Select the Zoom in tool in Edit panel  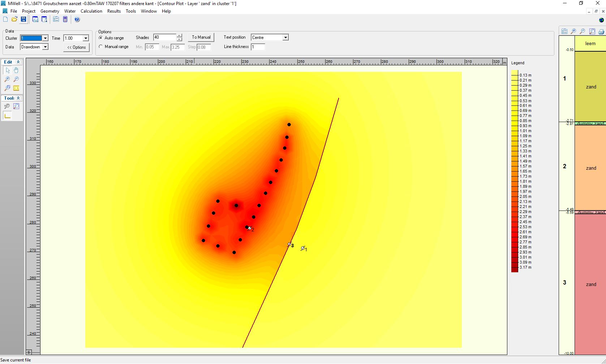pyautogui.click(x=7, y=79)
